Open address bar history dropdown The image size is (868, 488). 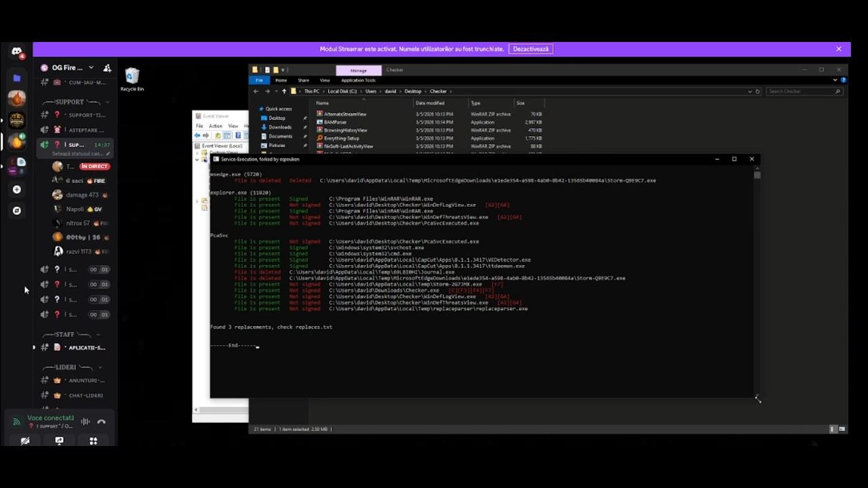pyautogui.click(x=749, y=91)
